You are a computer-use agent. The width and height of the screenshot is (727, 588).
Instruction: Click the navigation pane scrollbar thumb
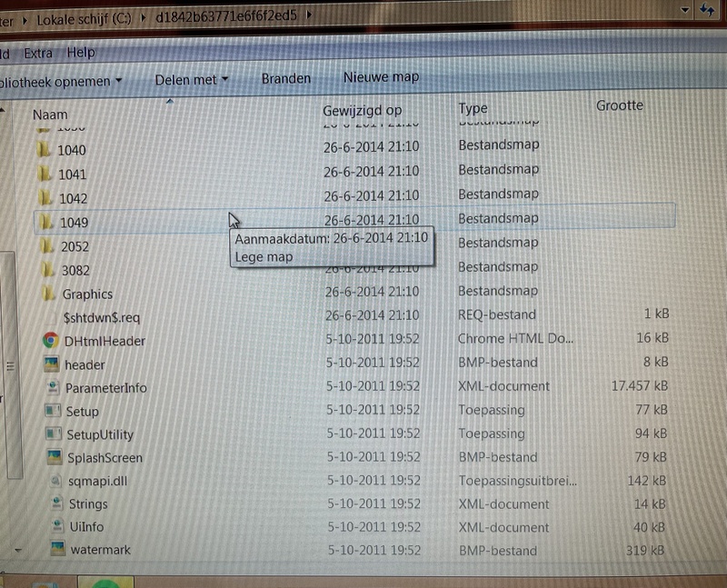[11, 365]
